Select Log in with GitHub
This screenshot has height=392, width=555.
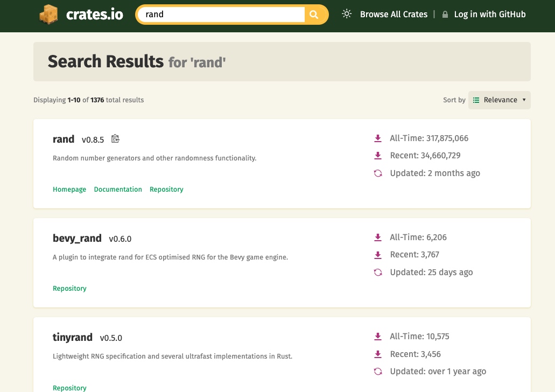(x=489, y=15)
